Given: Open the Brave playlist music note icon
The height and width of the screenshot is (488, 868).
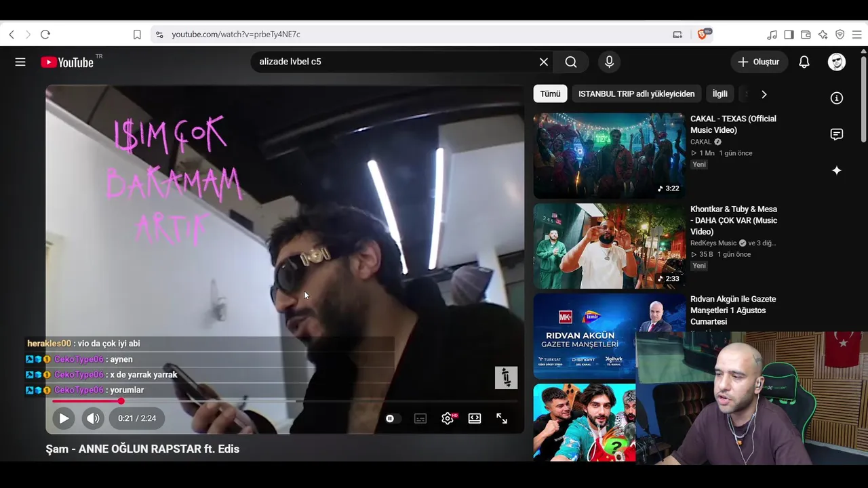Looking at the screenshot, I should tap(772, 35).
